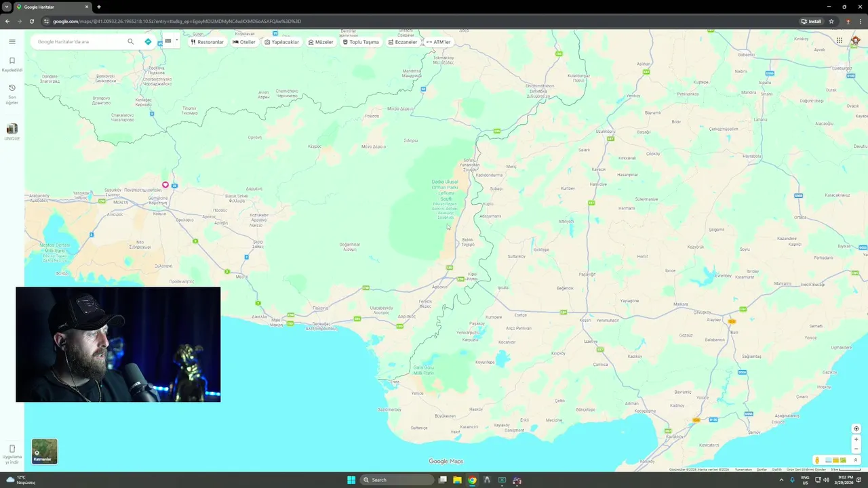Click the Chrome back arrow
This screenshot has width=868, height=488.
click(7, 21)
